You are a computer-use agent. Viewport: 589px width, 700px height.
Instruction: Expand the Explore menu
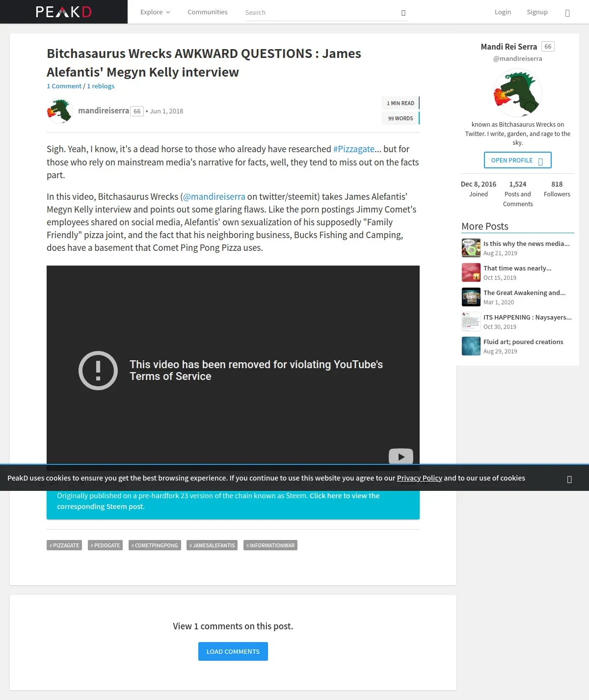(x=155, y=12)
